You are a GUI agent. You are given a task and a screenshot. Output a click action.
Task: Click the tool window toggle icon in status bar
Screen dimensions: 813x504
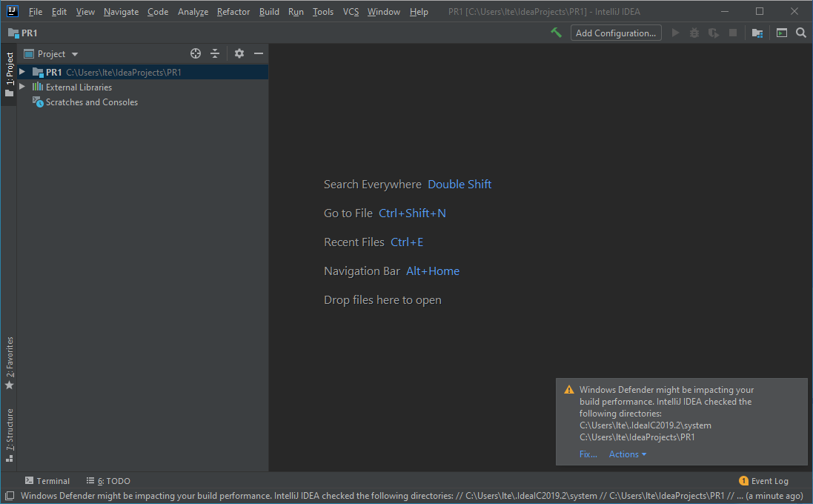10,496
